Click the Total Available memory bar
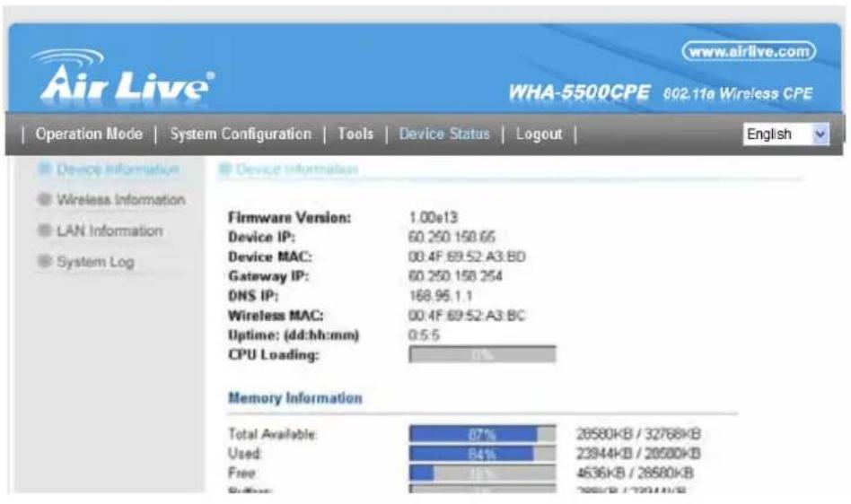The image size is (851, 504). (x=482, y=434)
